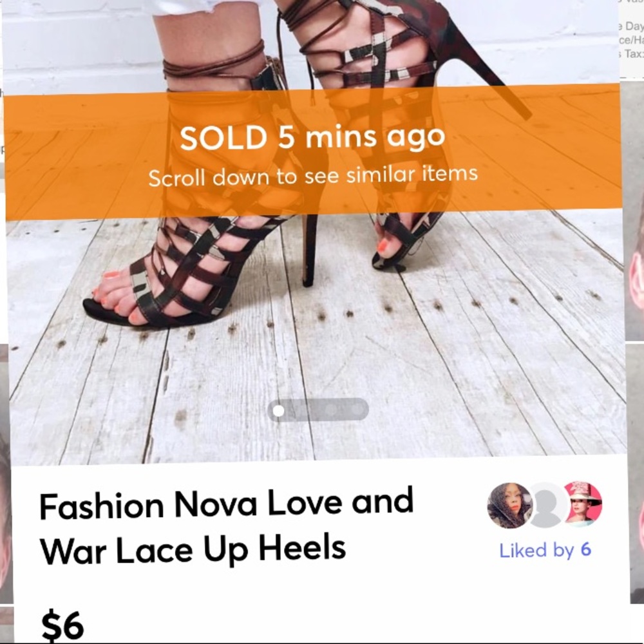Select the active first carousel dot

[x=279, y=410]
